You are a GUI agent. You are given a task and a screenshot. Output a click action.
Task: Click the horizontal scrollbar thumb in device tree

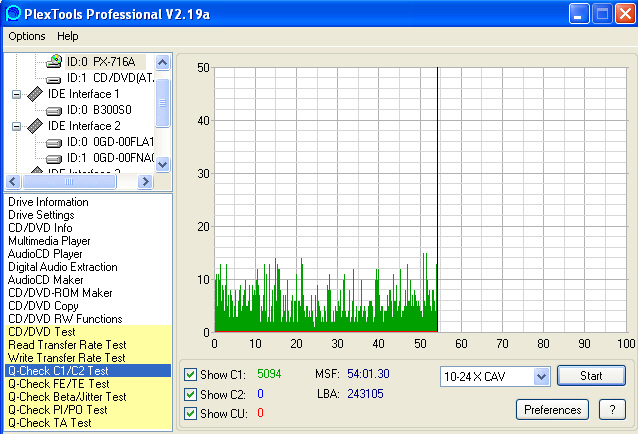tap(69, 181)
